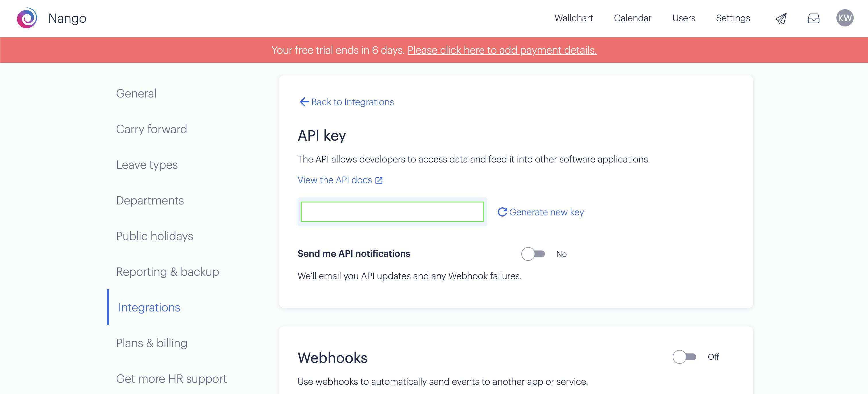Open Plans & billing settings
This screenshot has width=868, height=394.
151,343
